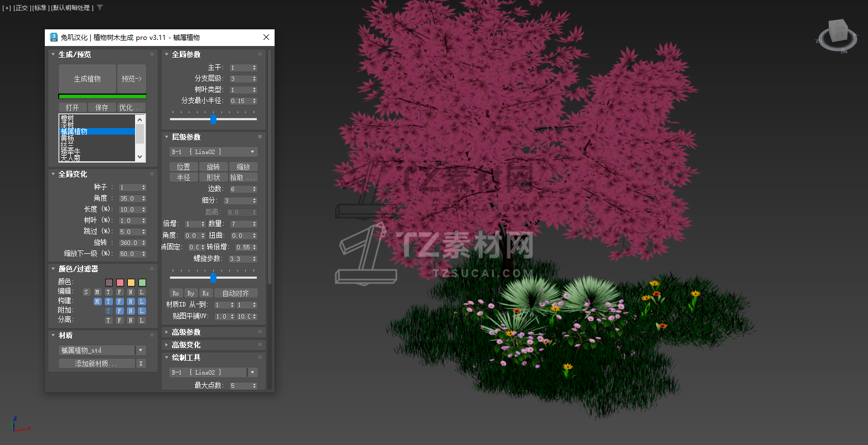868x445 pixels.
Task: Click the 添加新材质... button
Action: (97, 364)
